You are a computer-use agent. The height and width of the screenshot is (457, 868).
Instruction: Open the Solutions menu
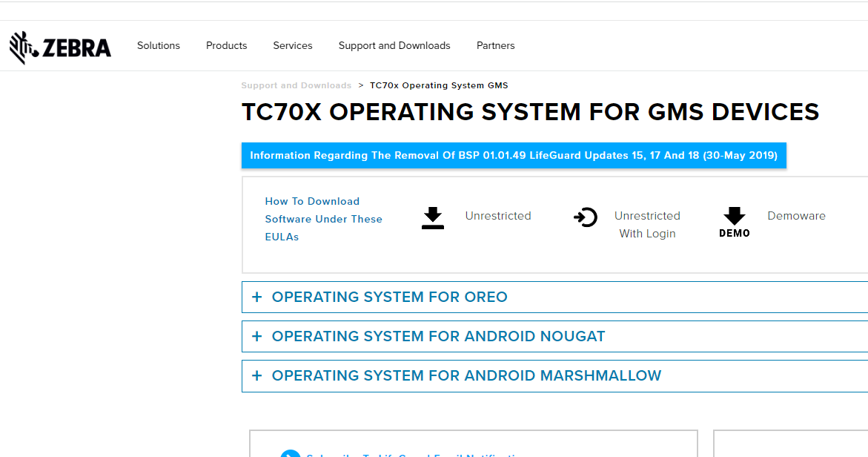[159, 45]
